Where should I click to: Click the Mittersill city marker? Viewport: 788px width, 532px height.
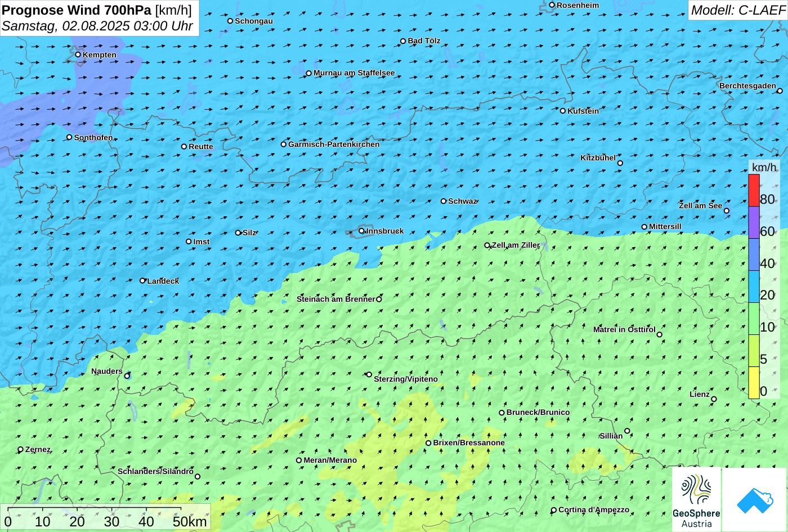coord(644,227)
